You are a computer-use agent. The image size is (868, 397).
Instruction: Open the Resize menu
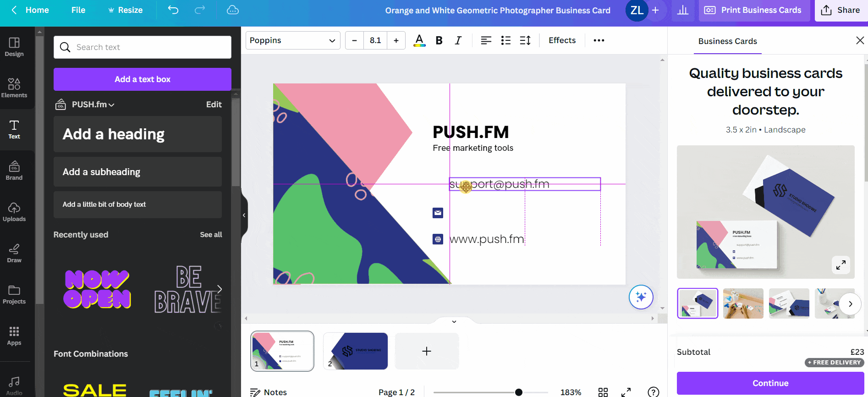(126, 10)
